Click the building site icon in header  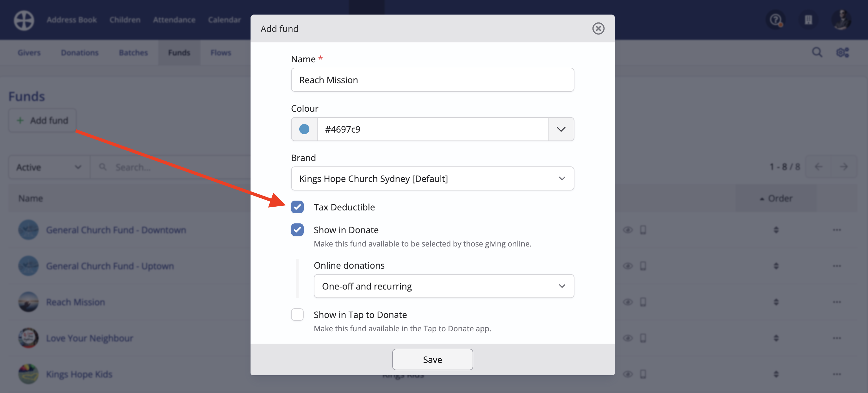pos(808,20)
